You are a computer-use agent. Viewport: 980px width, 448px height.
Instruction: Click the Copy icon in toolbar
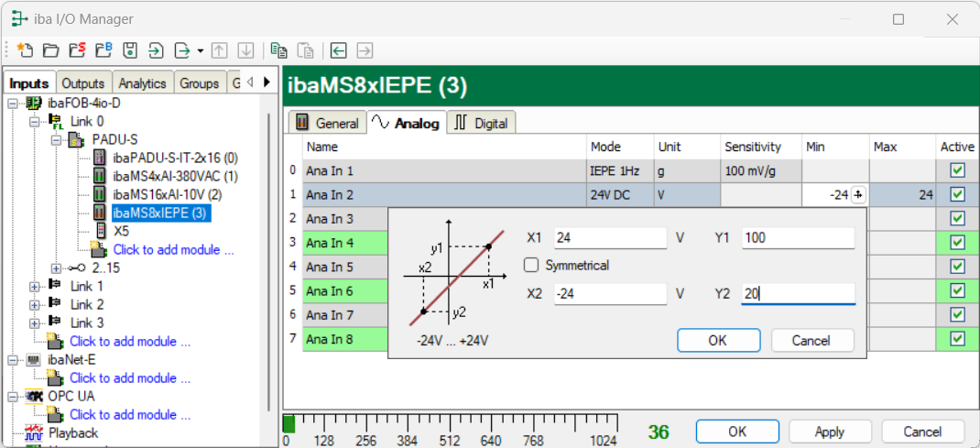[278, 50]
